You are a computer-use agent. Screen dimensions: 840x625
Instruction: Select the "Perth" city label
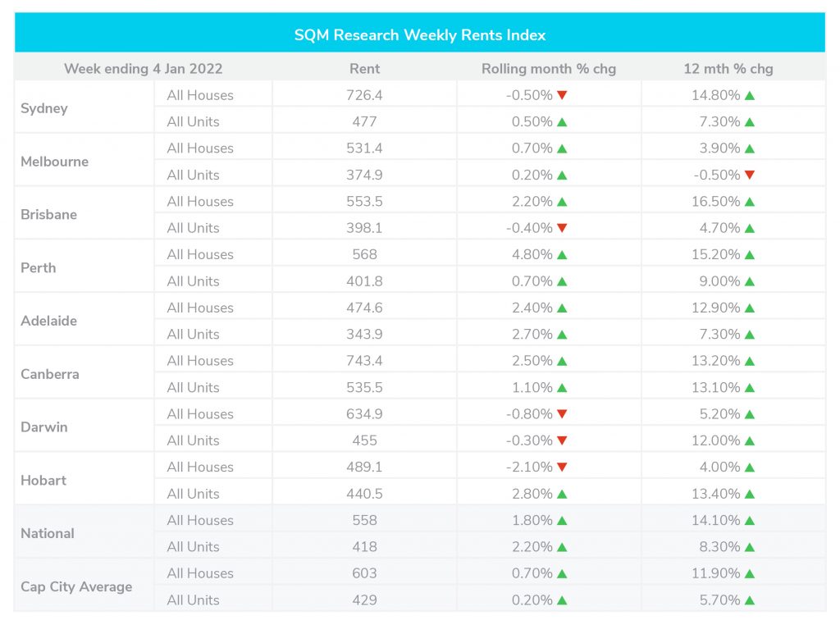click(38, 267)
